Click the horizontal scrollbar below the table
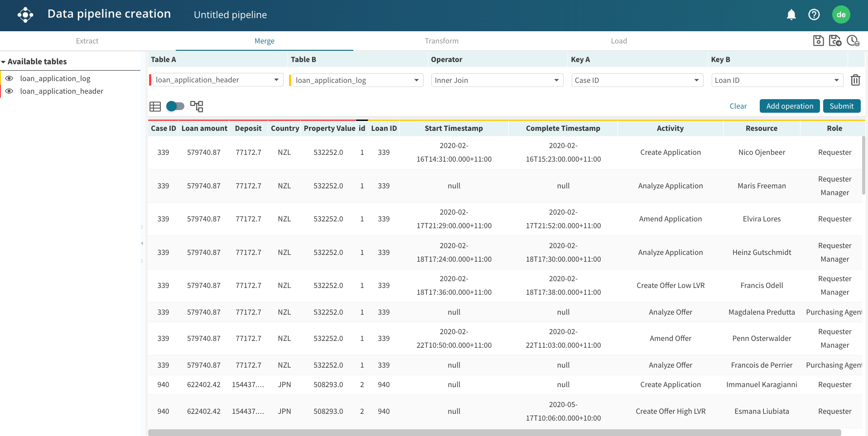This screenshot has height=436, width=868. (x=494, y=432)
